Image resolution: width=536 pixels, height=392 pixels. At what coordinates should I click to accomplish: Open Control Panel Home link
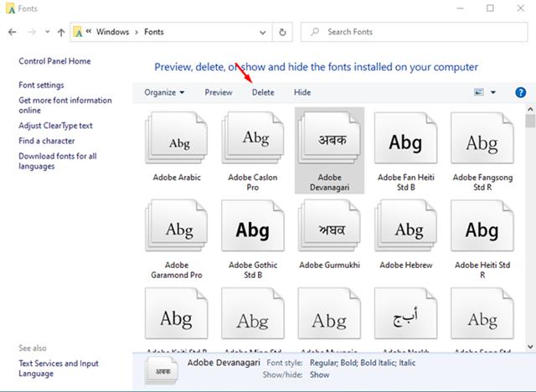54,61
